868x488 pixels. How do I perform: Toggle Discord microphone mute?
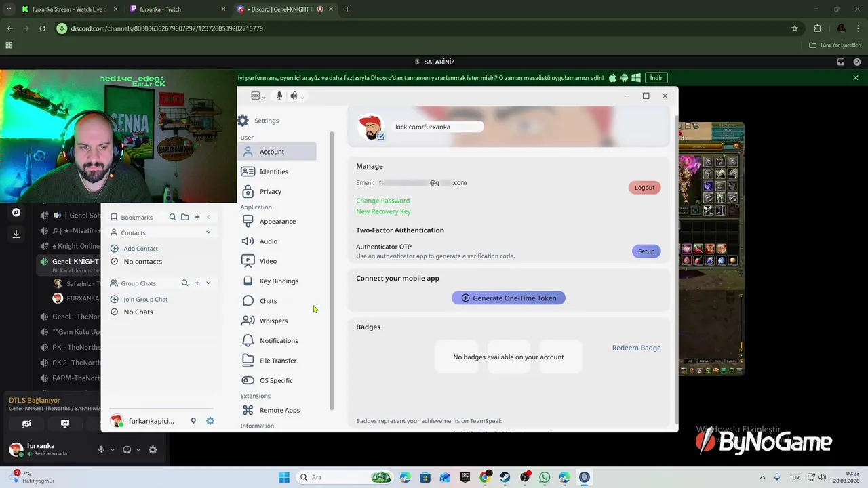(101, 449)
